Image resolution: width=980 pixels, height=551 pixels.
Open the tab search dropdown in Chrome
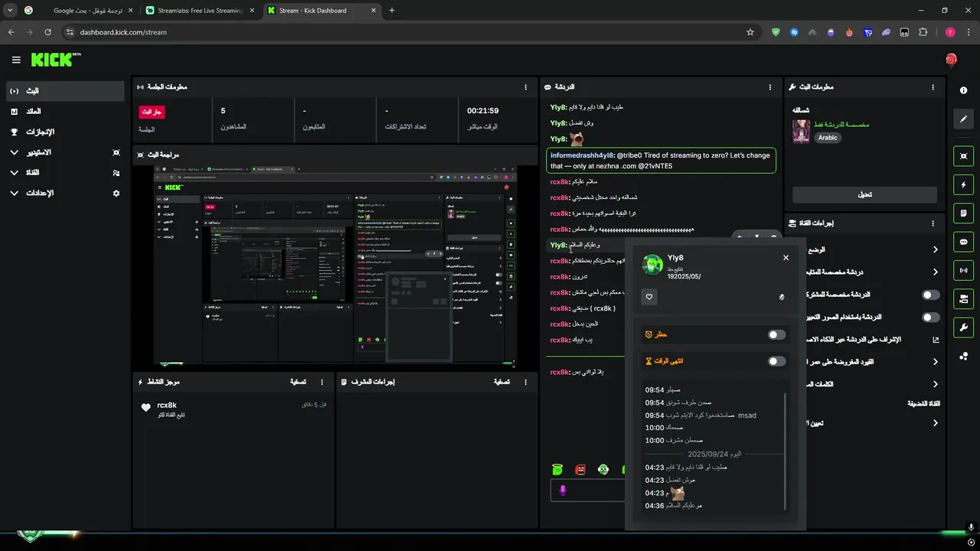pyautogui.click(x=10, y=11)
